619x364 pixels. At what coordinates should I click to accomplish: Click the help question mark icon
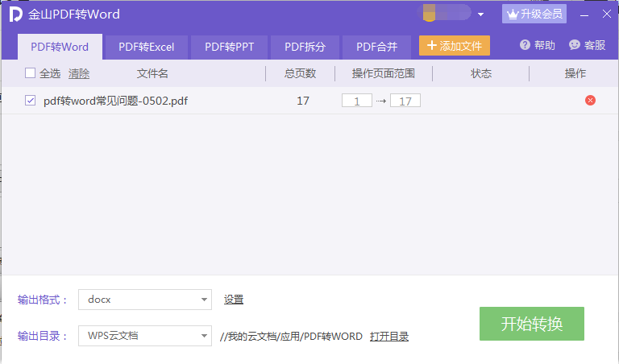[x=526, y=46]
